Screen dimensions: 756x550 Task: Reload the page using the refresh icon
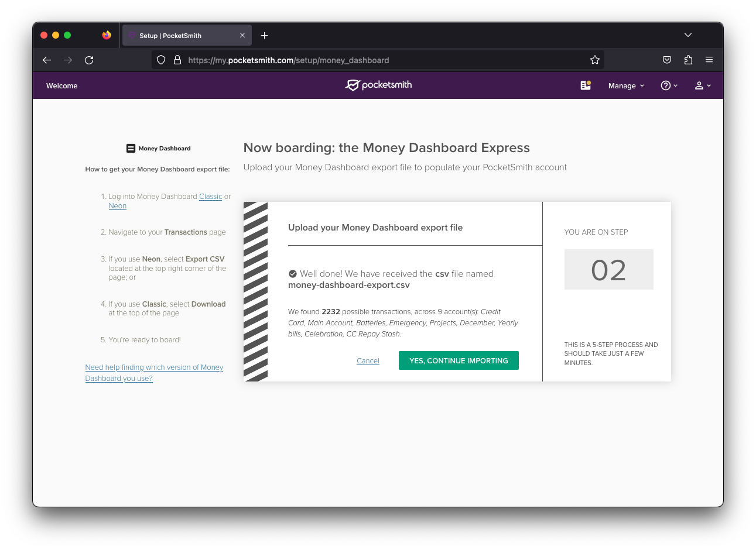pyautogui.click(x=89, y=60)
